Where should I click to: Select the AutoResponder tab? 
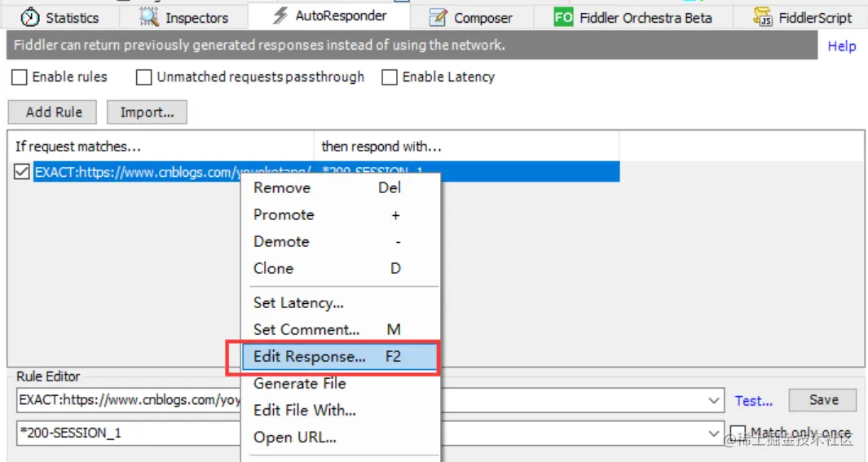pyautogui.click(x=330, y=15)
